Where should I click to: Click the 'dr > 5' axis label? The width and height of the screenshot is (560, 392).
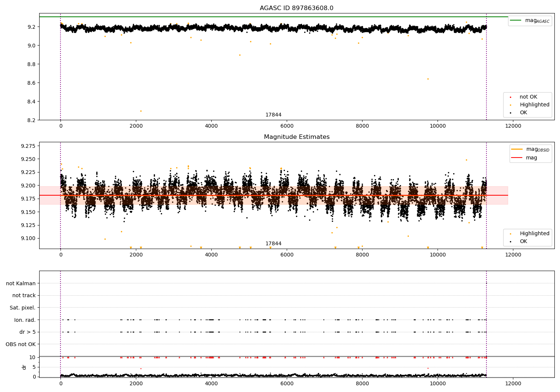coord(28,332)
